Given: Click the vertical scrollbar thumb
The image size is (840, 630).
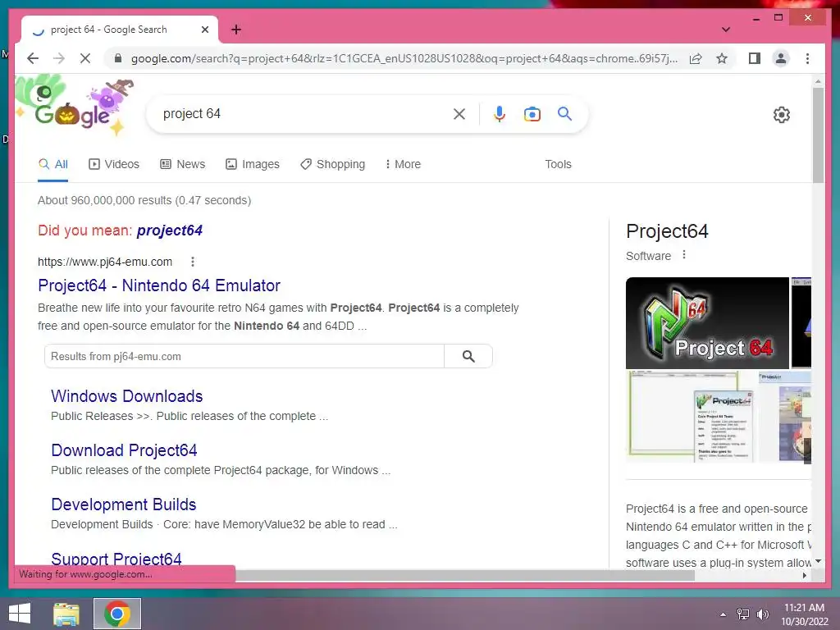Looking at the screenshot, I should pyautogui.click(x=818, y=136).
